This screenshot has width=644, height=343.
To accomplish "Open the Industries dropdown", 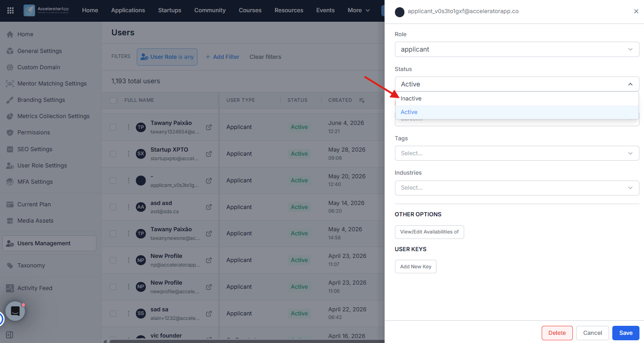I will click(517, 188).
